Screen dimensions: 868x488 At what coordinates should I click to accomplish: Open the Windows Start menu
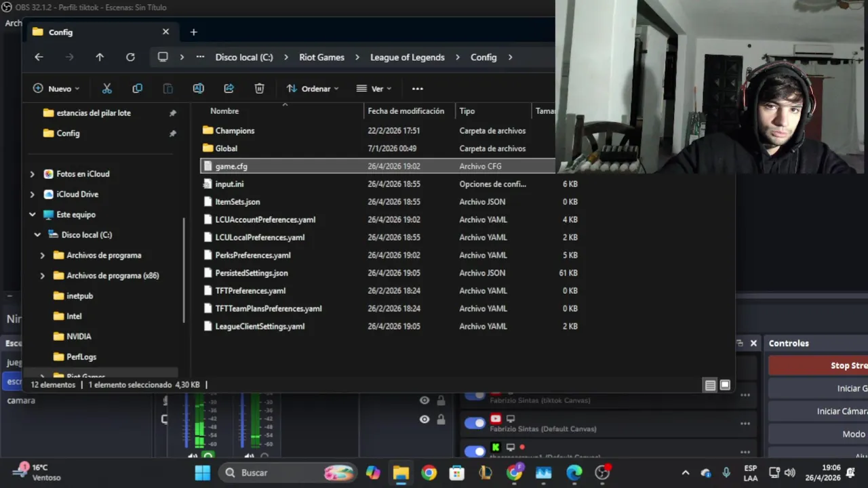coord(202,472)
